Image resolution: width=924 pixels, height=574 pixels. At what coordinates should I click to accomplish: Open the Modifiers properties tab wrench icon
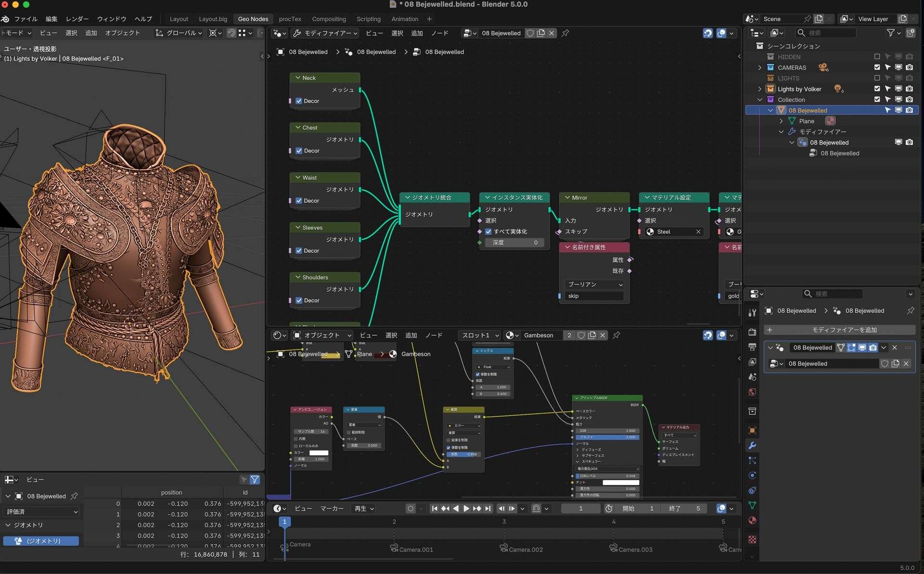pos(752,446)
